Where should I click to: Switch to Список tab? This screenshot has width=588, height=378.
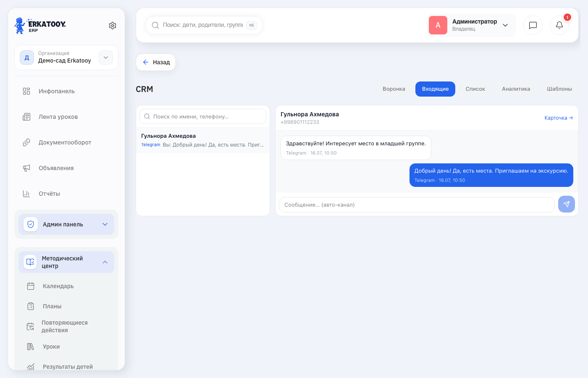click(x=475, y=89)
